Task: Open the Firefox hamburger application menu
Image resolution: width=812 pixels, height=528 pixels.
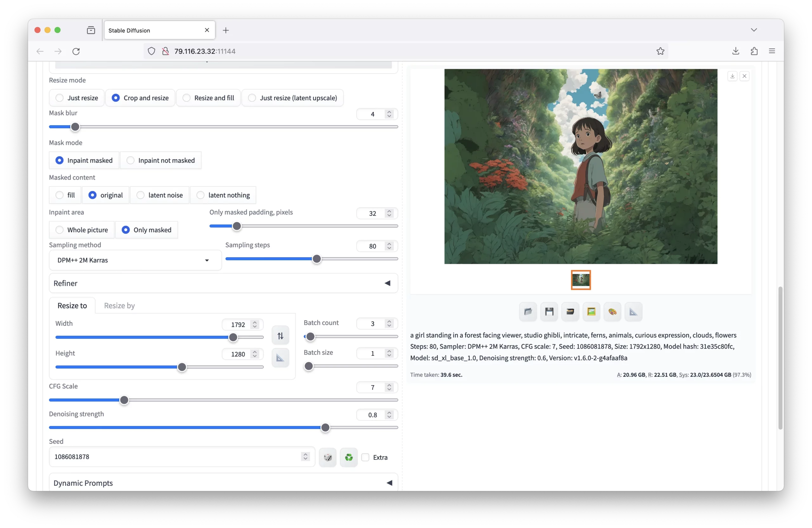Action: [x=772, y=51]
